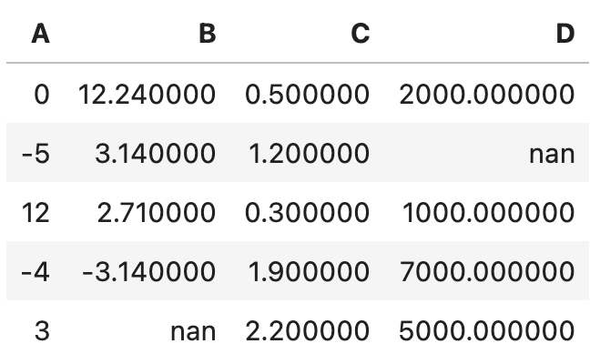Select the 1.900000 cell

(x=308, y=271)
